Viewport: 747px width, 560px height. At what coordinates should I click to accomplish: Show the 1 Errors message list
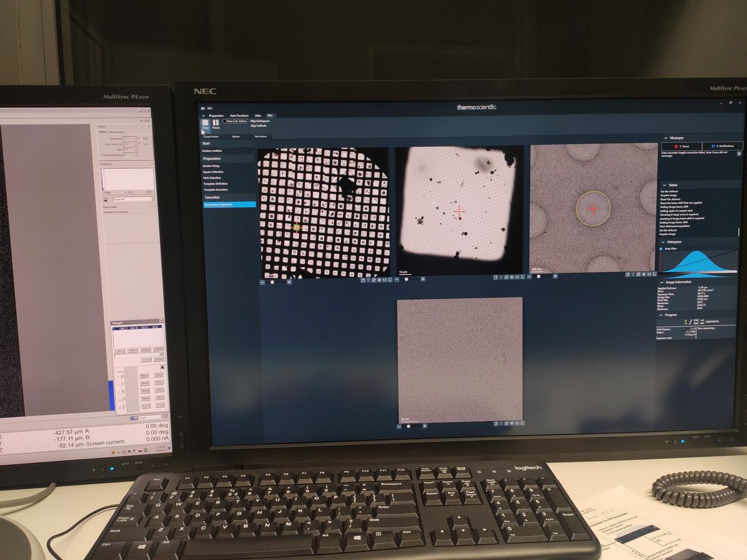[682, 146]
